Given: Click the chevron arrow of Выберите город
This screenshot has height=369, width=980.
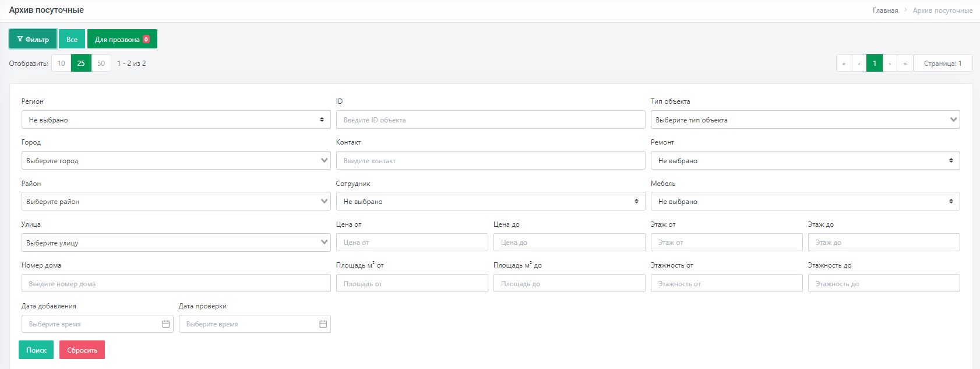Looking at the screenshot, I should click(x=325, y=160).
